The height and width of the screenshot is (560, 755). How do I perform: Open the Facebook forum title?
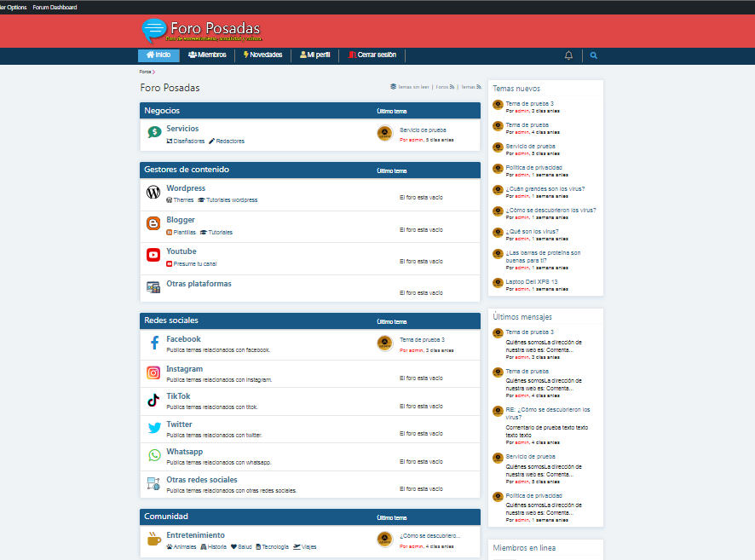tap(183, 339)
